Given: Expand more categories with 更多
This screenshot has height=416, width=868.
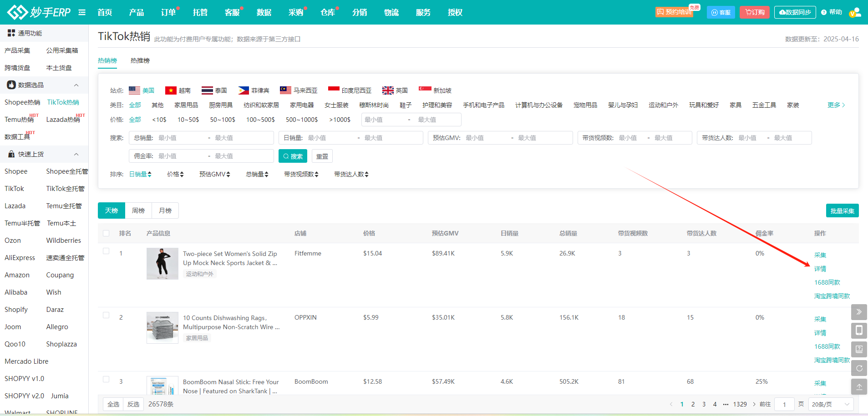Looking at the screenshot, I should click(836, 105).
